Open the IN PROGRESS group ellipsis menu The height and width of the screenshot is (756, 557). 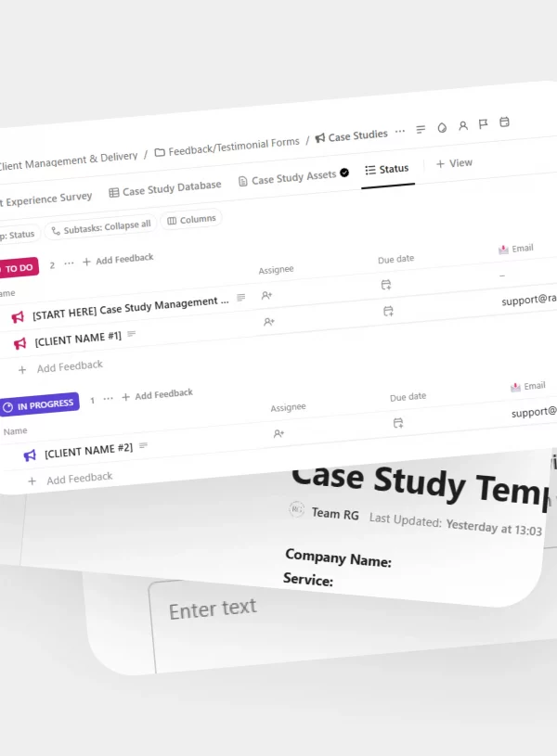tap(108, 398)
